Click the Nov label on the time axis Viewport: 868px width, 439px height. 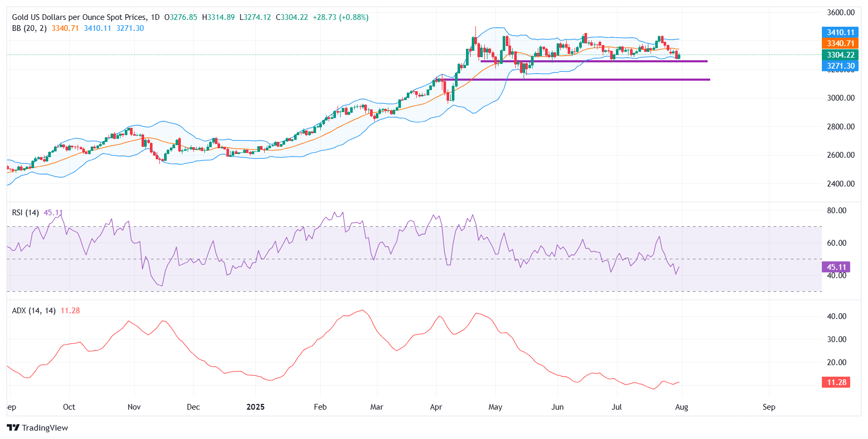[x=134, y=407]
